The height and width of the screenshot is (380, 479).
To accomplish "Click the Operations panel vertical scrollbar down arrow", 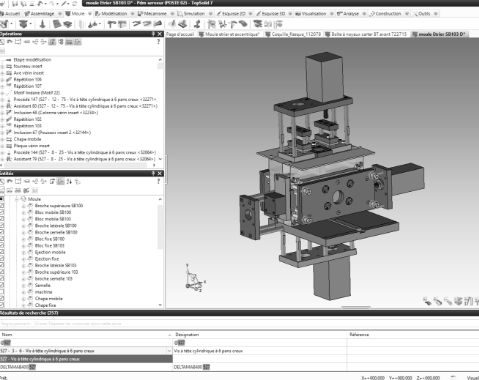I will tap(160, 159).
